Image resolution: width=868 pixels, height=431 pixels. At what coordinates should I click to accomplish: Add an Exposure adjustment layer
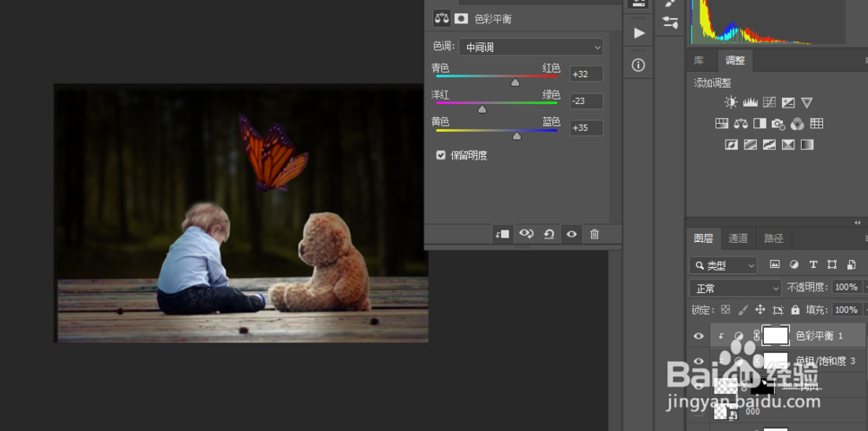(788, 102)
